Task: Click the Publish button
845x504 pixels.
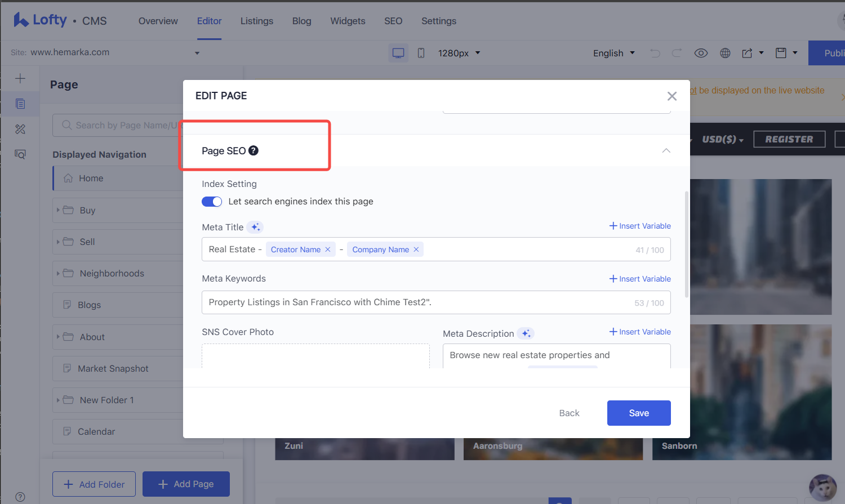Action: [827, 53]
